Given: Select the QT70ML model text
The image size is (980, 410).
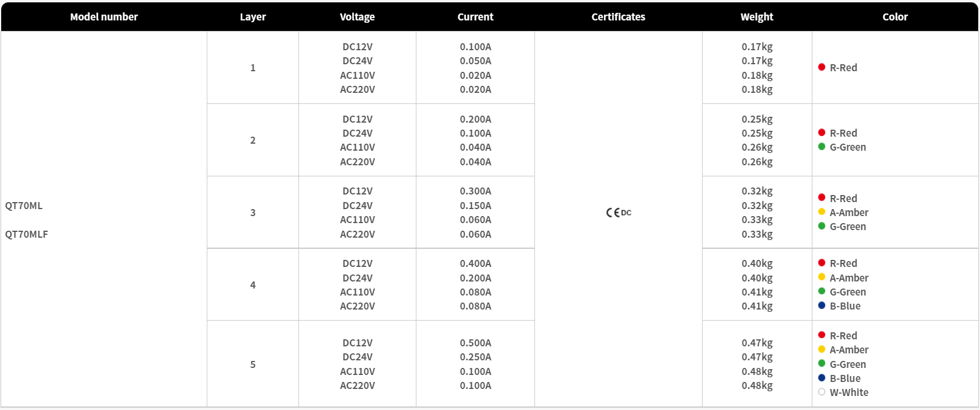Looking at the screenshot, I should click(x=24, y=206).
